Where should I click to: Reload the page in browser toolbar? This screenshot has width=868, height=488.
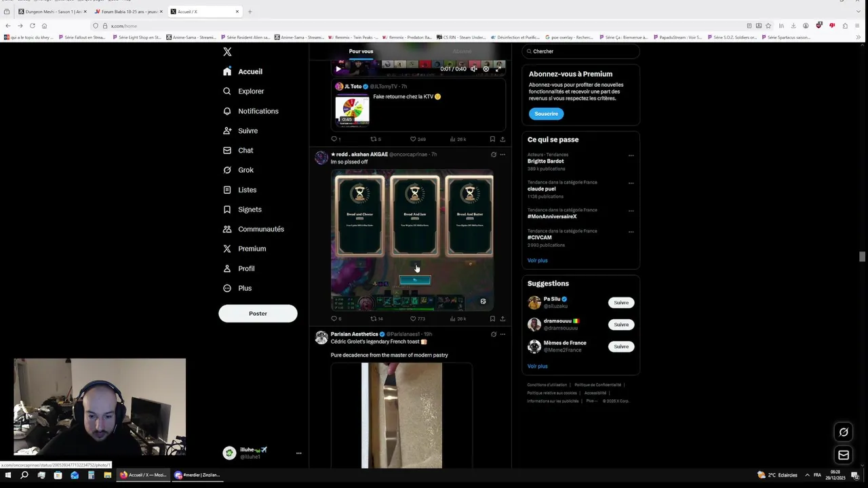[32, 26]
